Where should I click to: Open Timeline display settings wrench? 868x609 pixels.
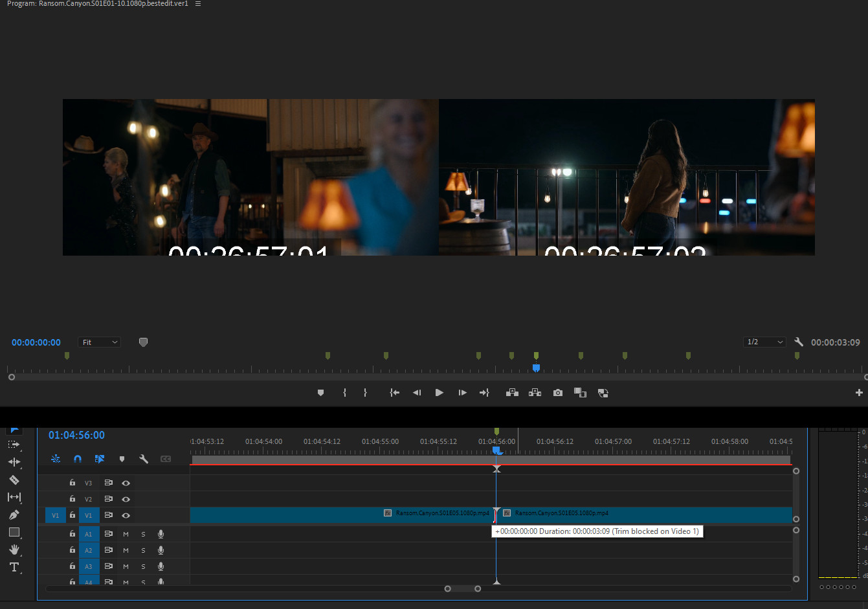144,459
